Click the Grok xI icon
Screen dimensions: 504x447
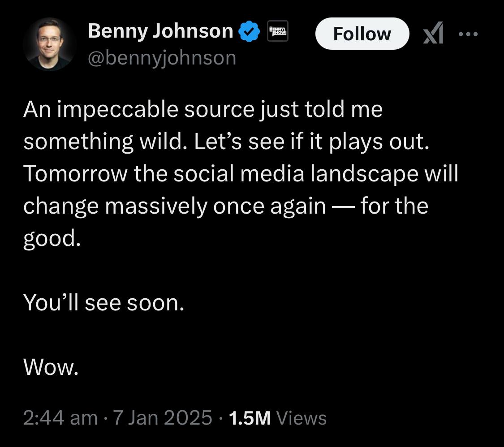click(434, 34)
